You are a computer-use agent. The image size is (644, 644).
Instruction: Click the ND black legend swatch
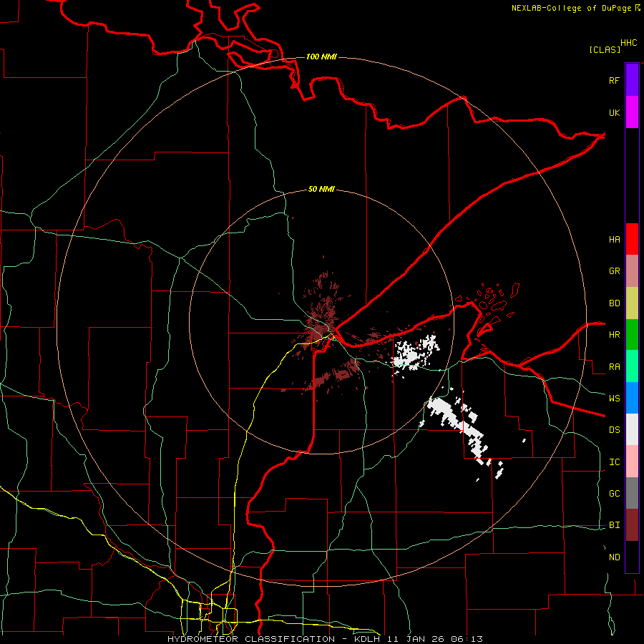click(632, 557)
